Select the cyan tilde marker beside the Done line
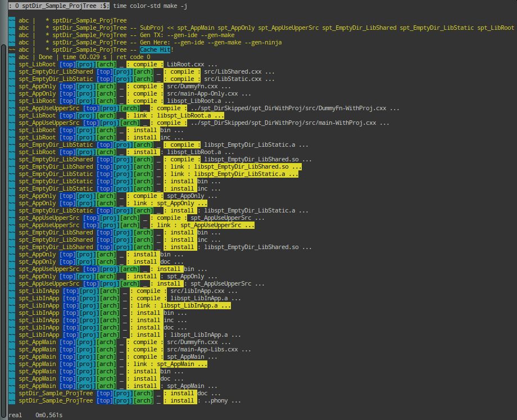 [10, 57]
